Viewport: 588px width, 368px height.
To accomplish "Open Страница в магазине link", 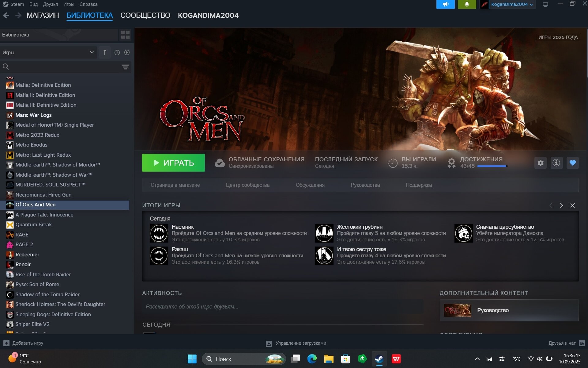I will pos(175,185).
